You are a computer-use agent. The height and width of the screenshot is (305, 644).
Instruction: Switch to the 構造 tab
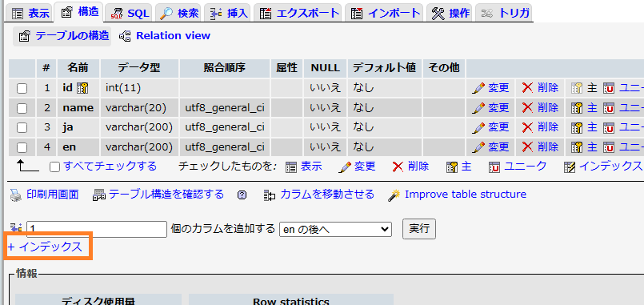[x=79, y=12]
